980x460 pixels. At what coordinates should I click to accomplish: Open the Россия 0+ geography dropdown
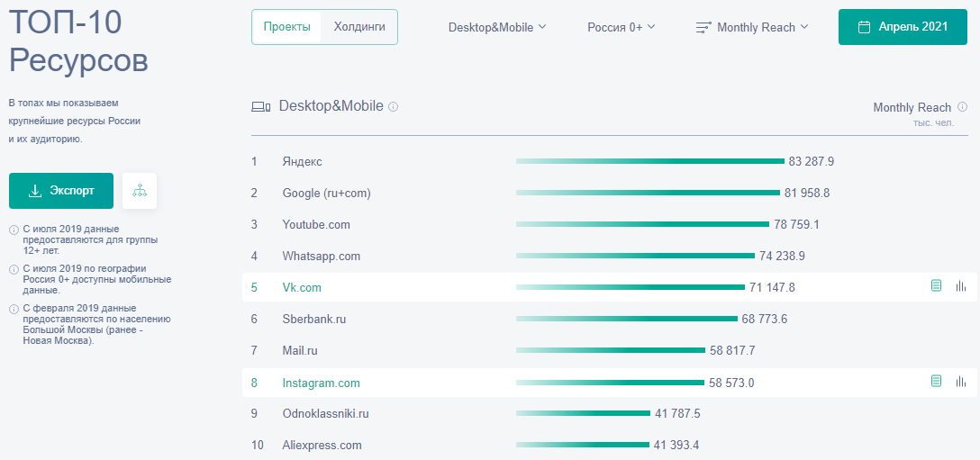point(622,27)
